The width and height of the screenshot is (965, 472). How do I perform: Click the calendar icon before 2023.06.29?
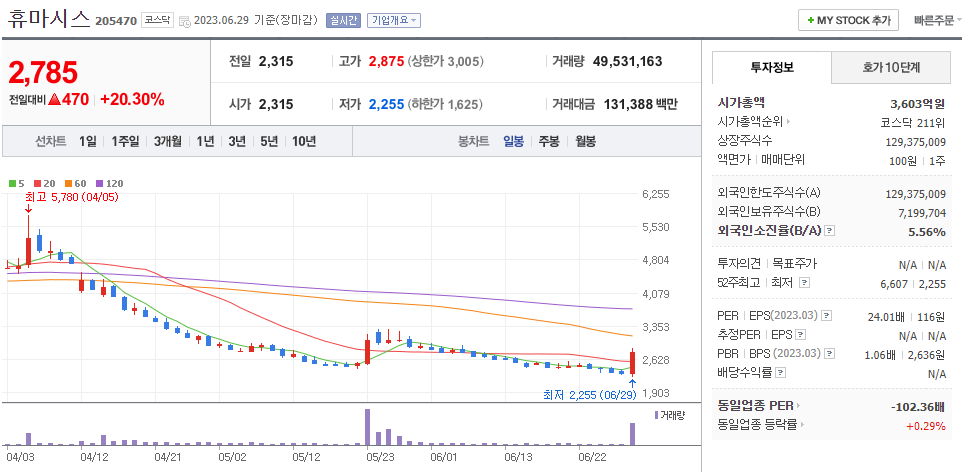tap(185, 21)
